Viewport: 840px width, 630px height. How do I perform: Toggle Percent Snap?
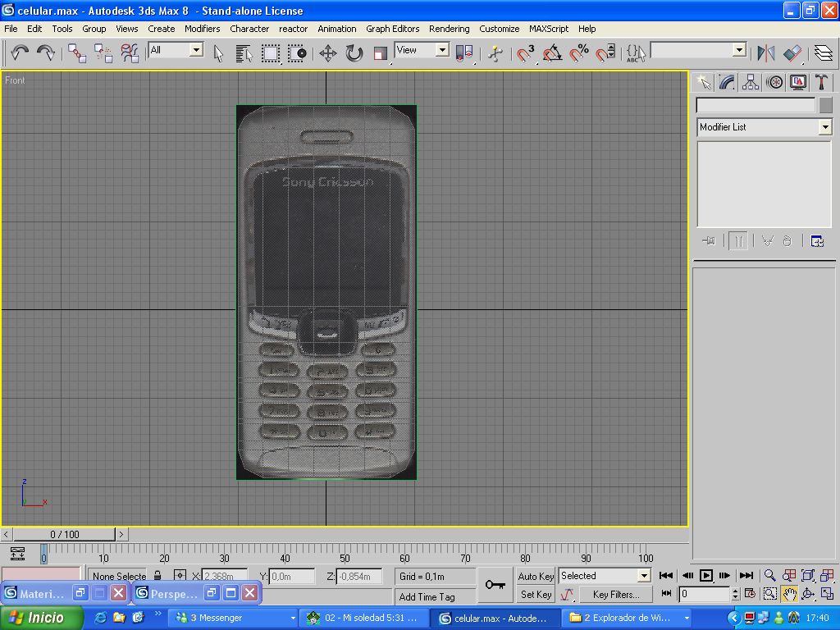click(578, 53)
